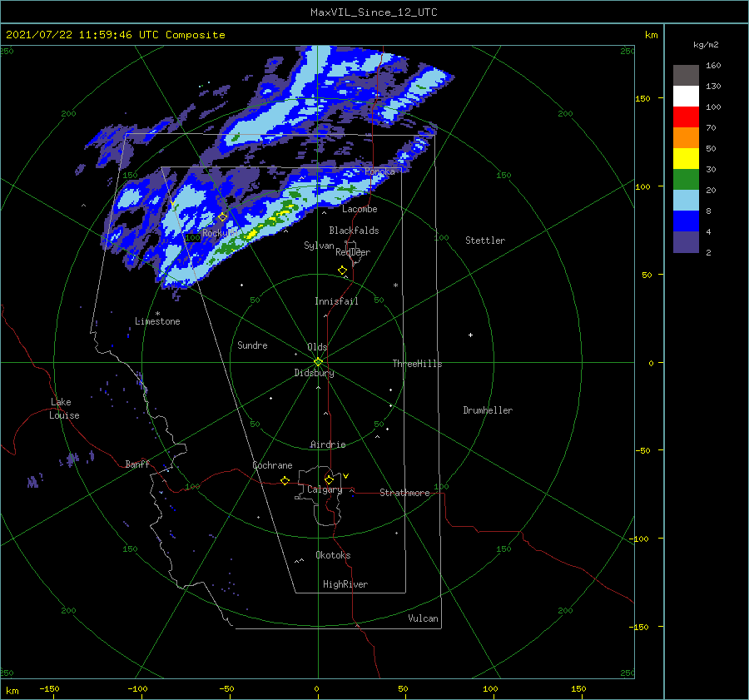Select the yellow diamond marker under Cochrane
This screenshot has width=749, height=700.
(x=285, y=480)
